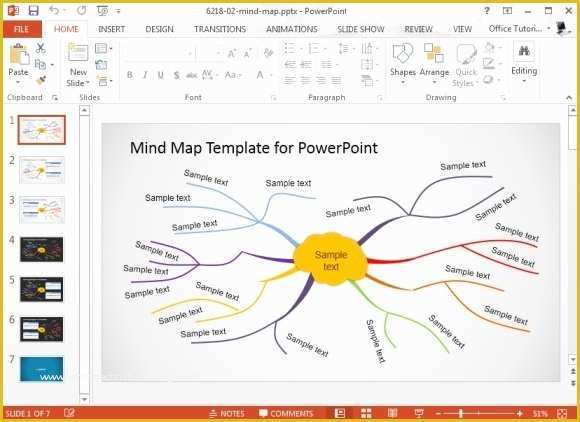
Task: Clear all formatting icon
Action: pyautogui.click(x=269, y=53)
